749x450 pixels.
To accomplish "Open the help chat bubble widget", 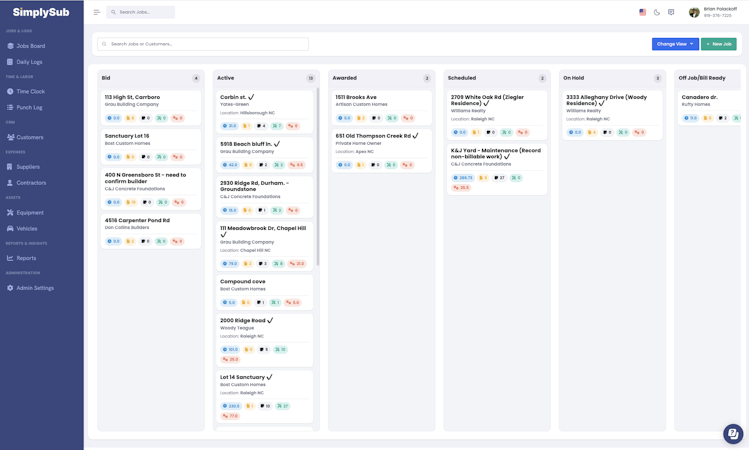I will point(733,434).
